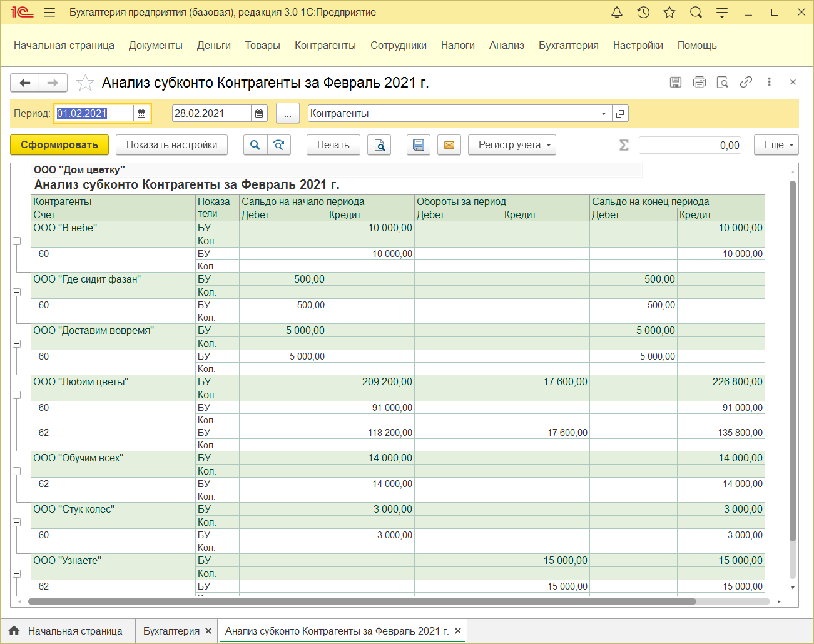
Task: Open Налоги menu
Action: click(x=458, y=45)
